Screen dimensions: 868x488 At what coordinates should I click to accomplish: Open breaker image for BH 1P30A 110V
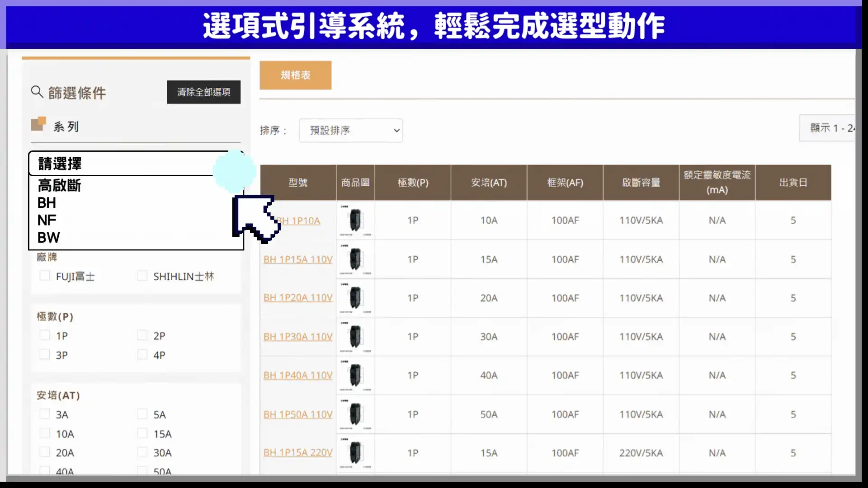(355, 337)
